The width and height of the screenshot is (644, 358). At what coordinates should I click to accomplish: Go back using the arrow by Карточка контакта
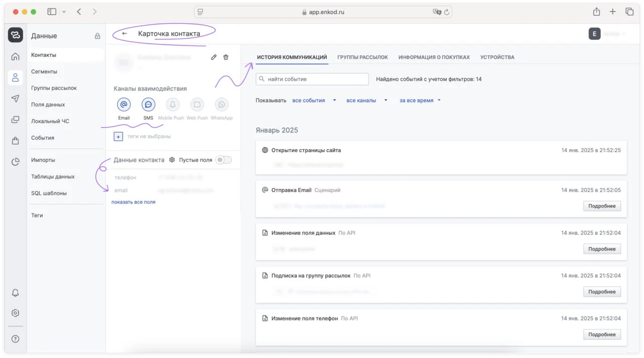tap(125, 34)
